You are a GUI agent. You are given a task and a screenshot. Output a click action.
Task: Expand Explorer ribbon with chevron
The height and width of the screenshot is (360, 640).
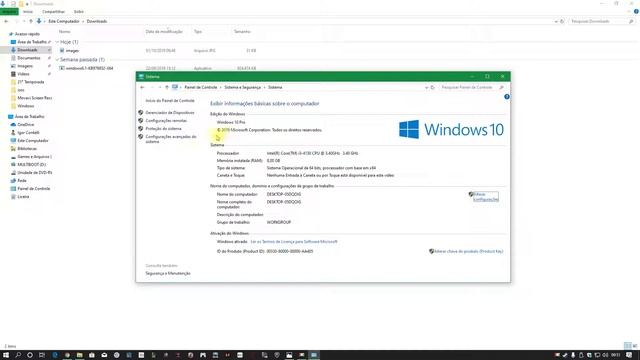pos(629,11)
